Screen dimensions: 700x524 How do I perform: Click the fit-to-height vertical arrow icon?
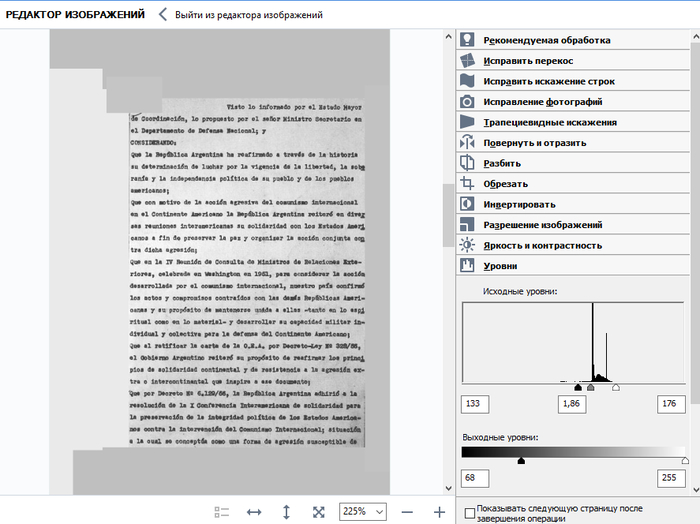(x=286, y=511)
